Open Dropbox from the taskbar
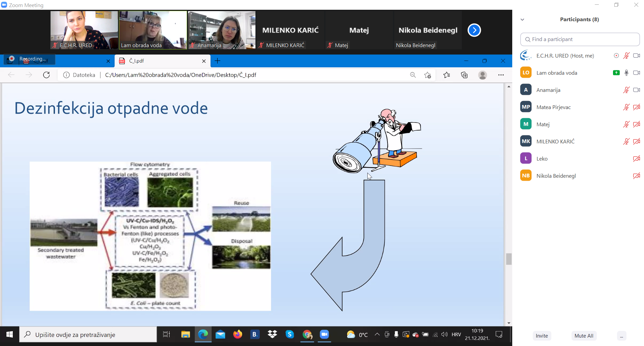Image resolution: width=644 pixels, height=346 pixels. point(272,334)
